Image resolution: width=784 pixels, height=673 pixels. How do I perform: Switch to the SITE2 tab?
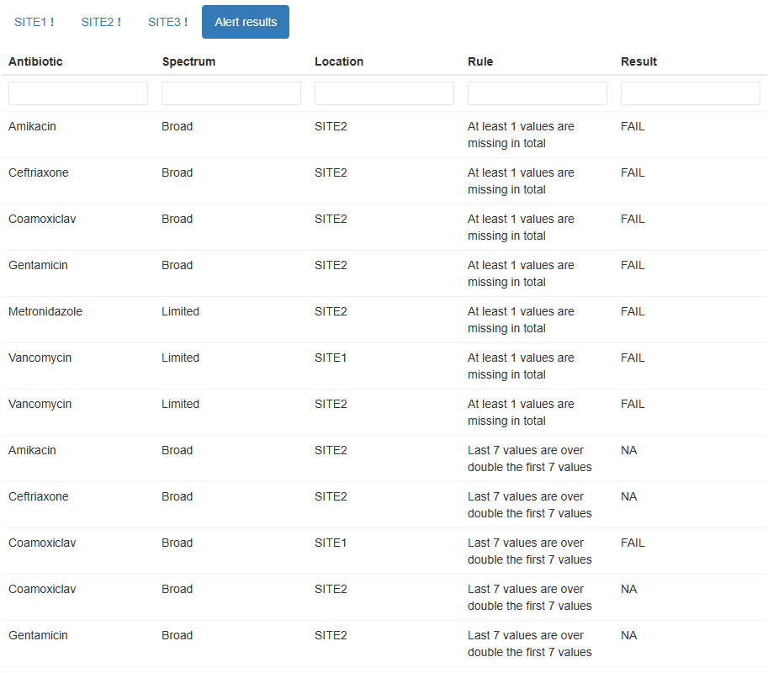pos(100,22)
